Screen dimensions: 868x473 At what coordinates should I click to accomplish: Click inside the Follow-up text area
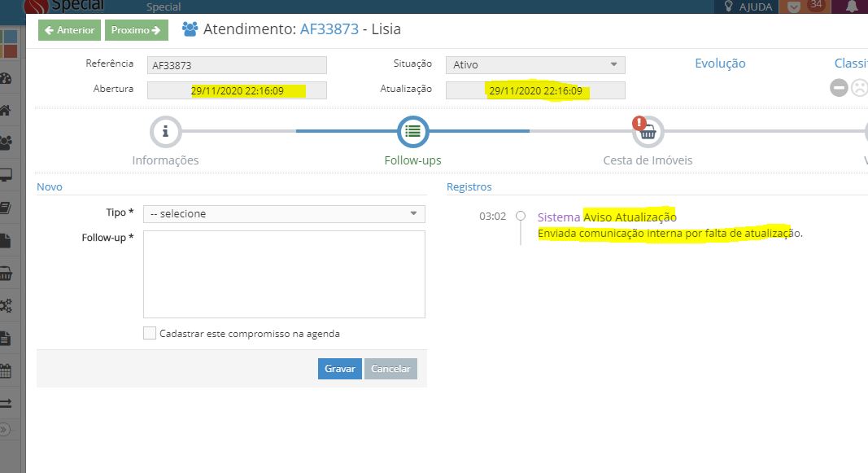click(283, 274)
